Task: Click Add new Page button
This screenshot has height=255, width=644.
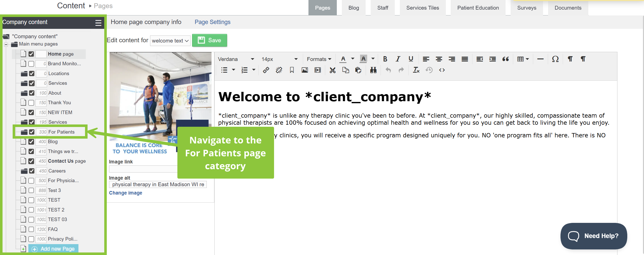Action: tap(53, 249)
